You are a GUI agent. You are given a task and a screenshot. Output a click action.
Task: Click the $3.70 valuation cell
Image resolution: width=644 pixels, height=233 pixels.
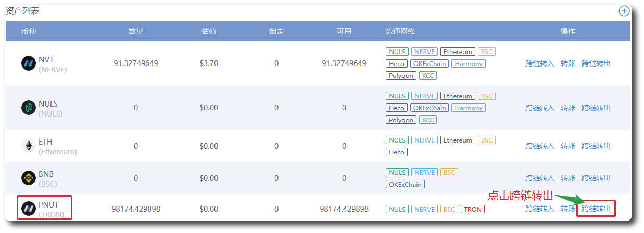(x=209, y=63)
